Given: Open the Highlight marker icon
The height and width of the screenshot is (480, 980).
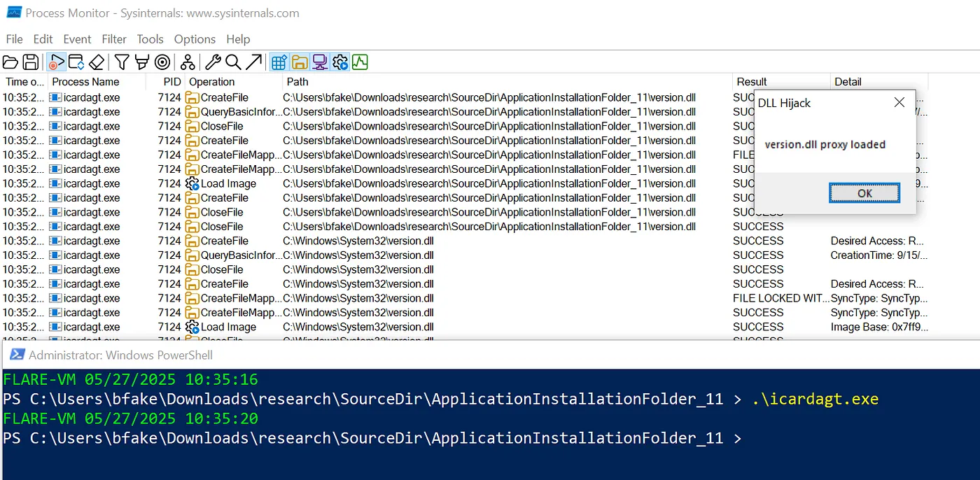Looking at the screenshot, I should point(142,62).
